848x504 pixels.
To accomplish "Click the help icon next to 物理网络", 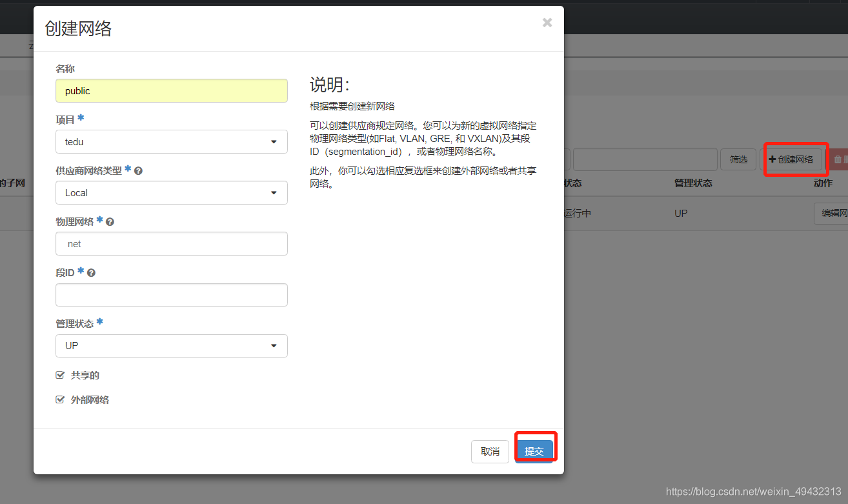I will pyautogui.click(x=110, y=222).
